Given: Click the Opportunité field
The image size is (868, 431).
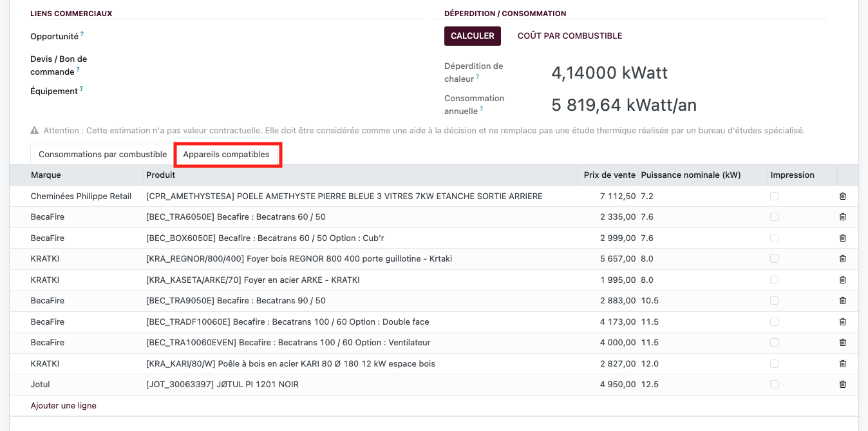Looking at the screenshot, I should (264, 37).
